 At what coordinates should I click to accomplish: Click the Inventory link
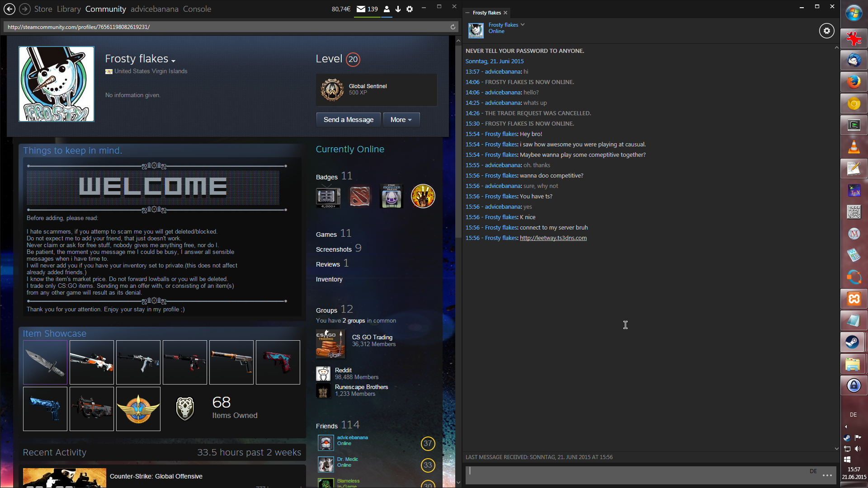329,279
